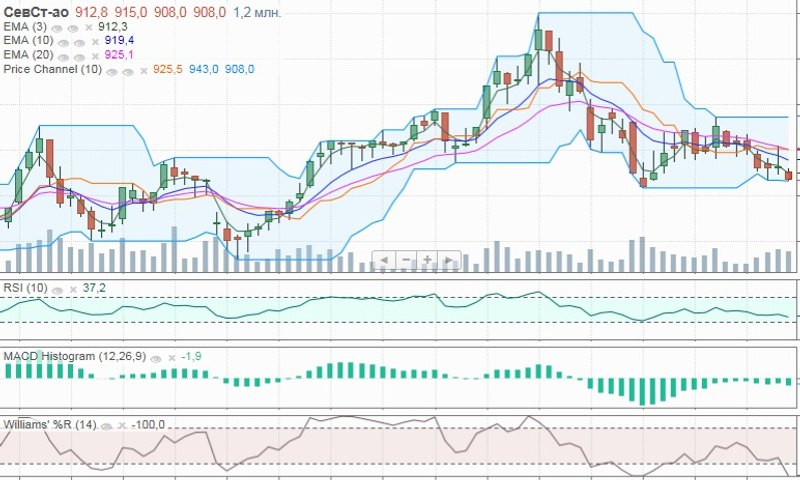This screenshot has width=800, height=480.
Task: Toggle visibility of the RSI (10) indicator
Action: point(57,291)
